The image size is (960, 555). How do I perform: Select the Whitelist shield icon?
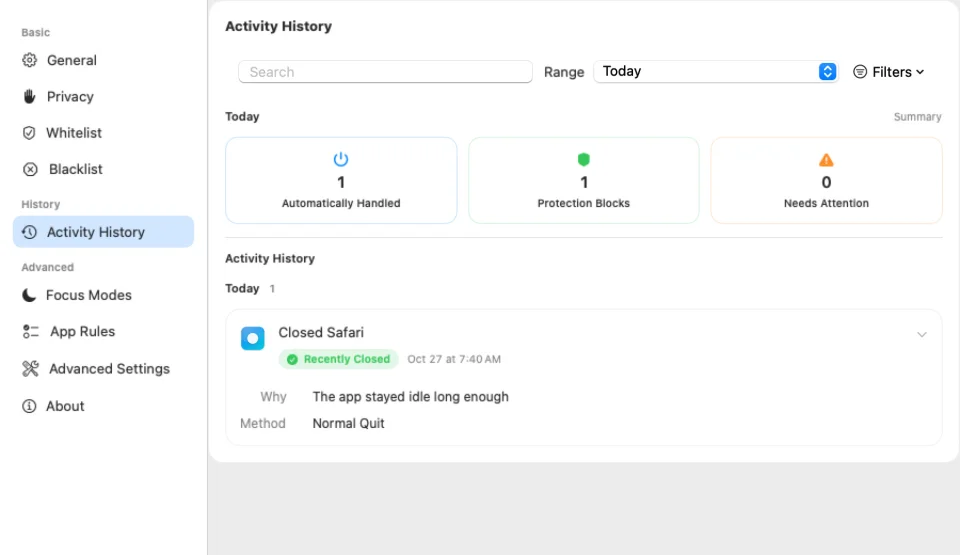point(29,133)
